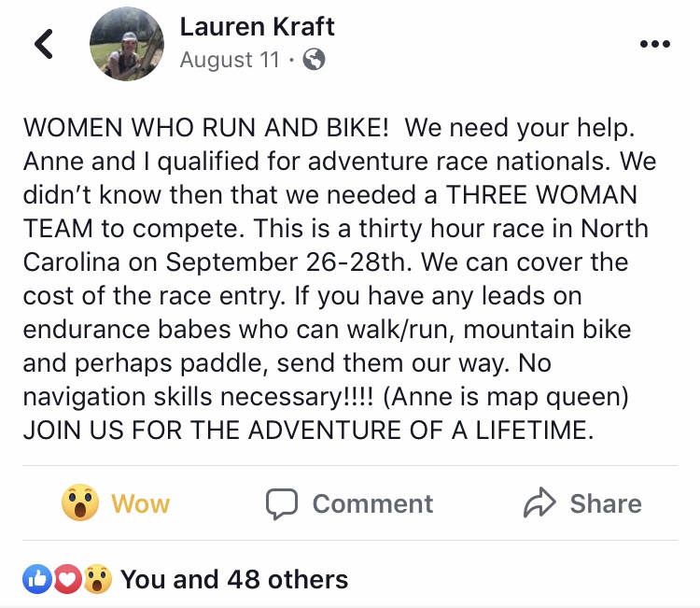Open the Lauren Kraft profile name link
This screenshot has height=608, width=700.
[x=257, y=27]
